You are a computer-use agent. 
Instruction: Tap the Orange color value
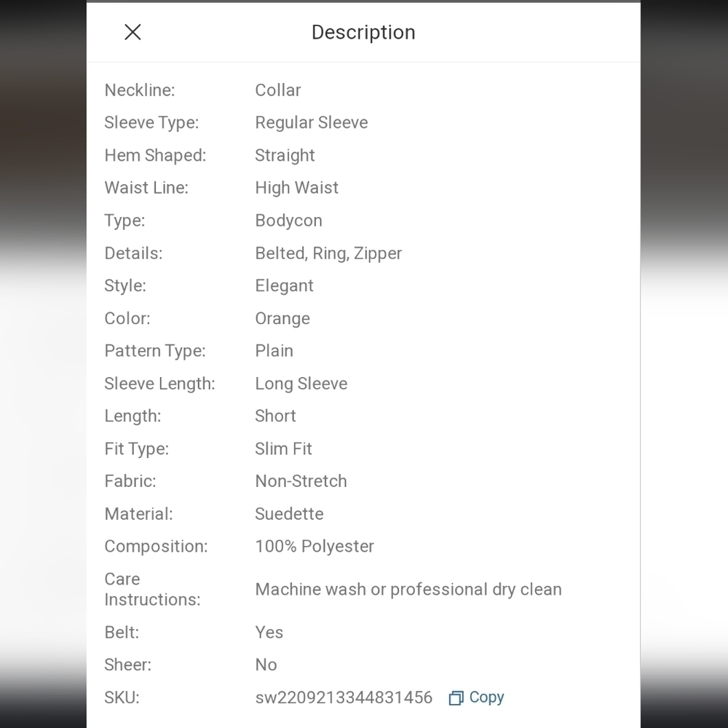point(282,319)
